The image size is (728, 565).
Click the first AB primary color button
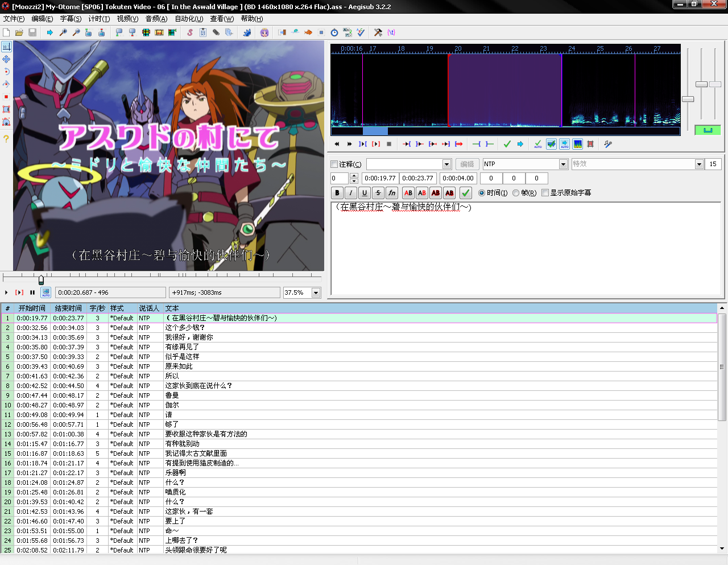(408, 193)
